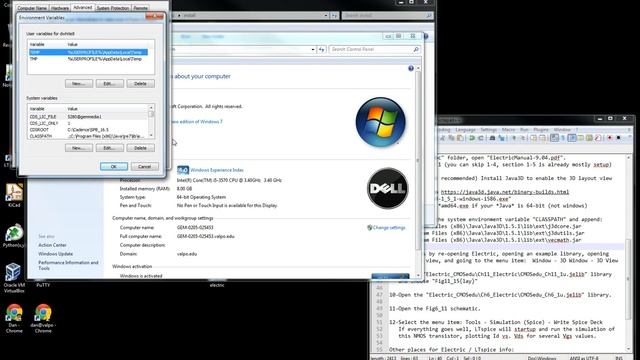640x360 pixels.
Task: Select the CDSROOT system variable row
Action: pos(88,130)
